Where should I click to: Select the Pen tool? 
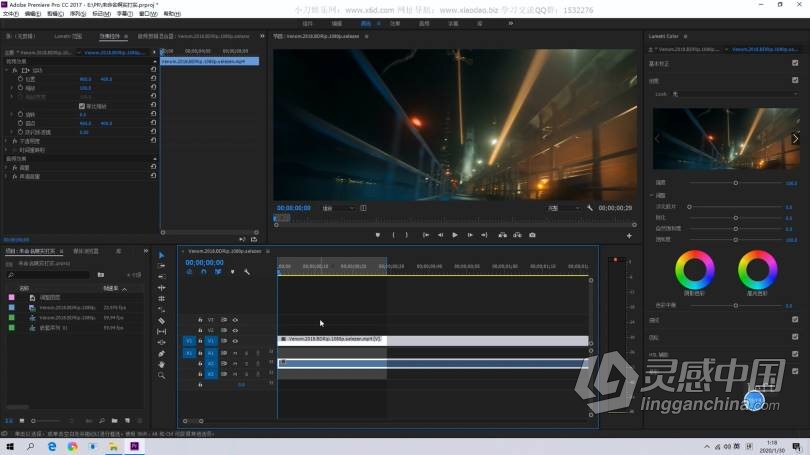pyautogui.click(x=161, y=354)
